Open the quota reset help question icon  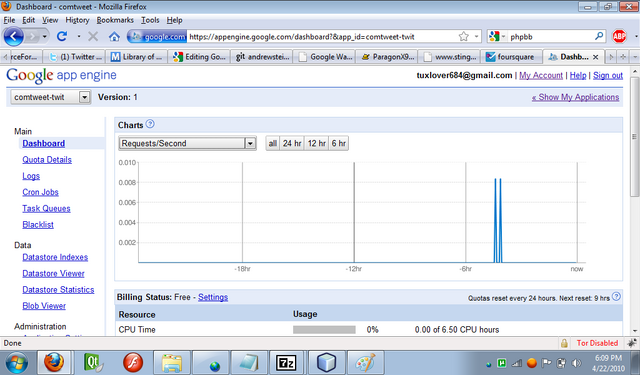[x=616, y=297]
